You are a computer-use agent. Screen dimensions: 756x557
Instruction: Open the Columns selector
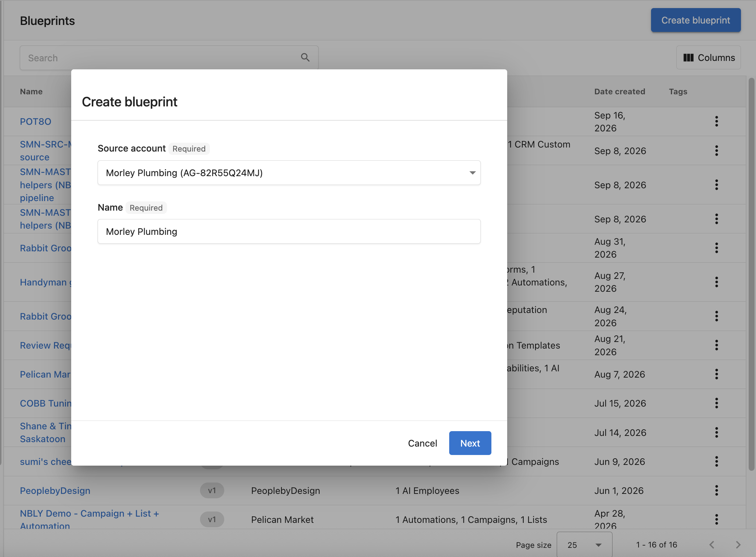[708, 58]
